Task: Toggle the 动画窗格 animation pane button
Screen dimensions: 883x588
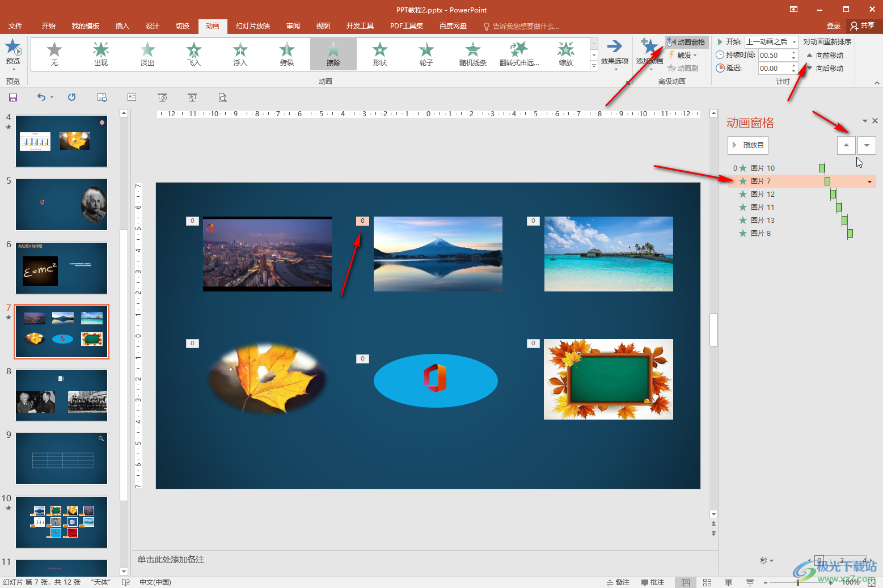Action: pos(686,42)
